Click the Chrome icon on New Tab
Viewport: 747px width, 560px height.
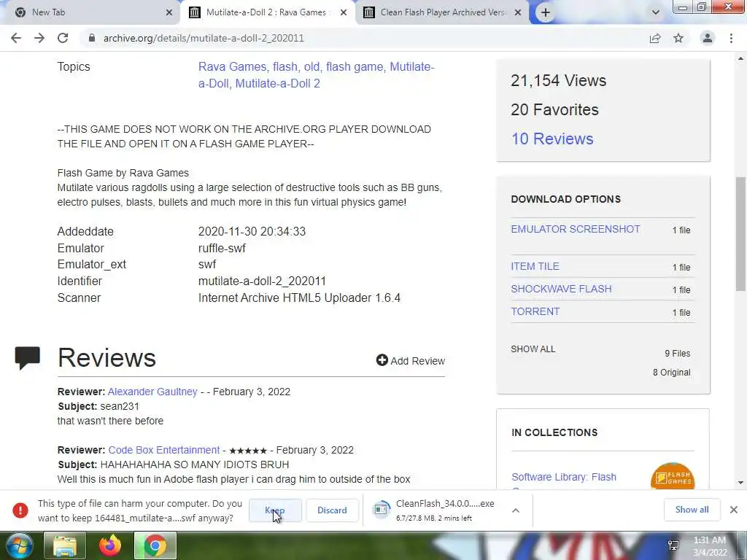[20, 12]
